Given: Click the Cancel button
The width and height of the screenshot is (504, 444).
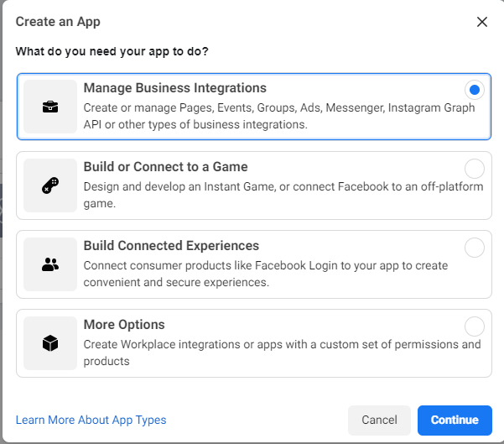Looking at the screenshot, I should [x=379, y=420].
